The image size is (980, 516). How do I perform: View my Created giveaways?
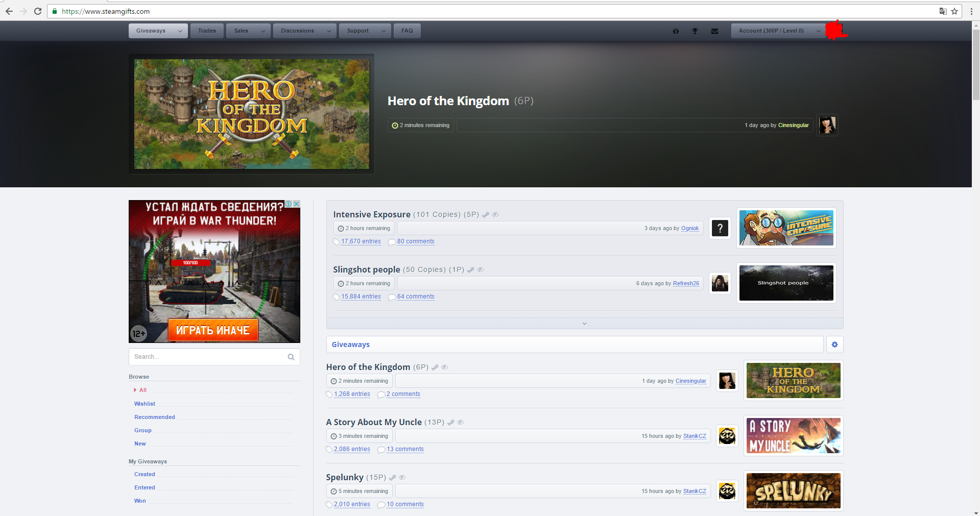click(x=145, y=474)
